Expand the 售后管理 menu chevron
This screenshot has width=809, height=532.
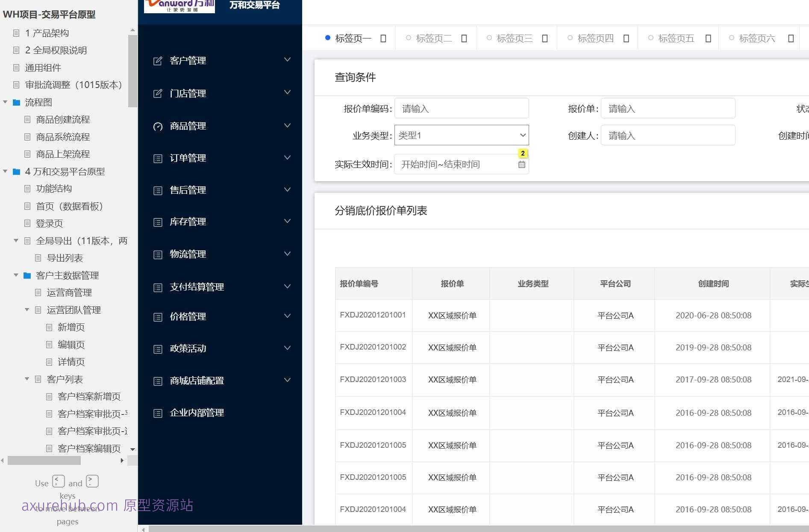pos(287,189)
